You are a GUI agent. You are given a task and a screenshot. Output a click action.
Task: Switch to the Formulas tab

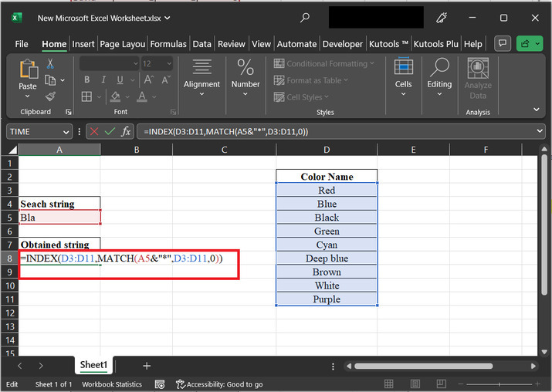(x=168, y=44)
